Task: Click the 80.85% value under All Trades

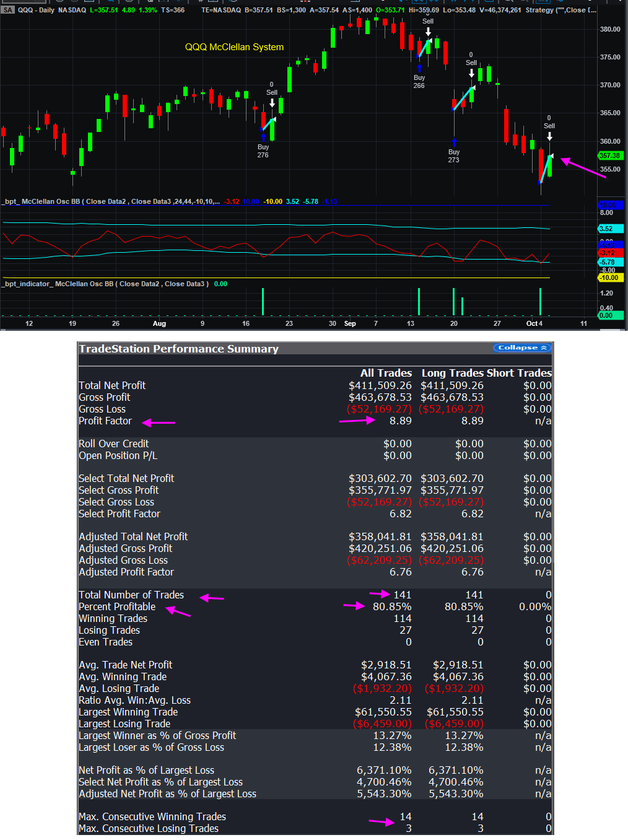Action: point(392,606)
